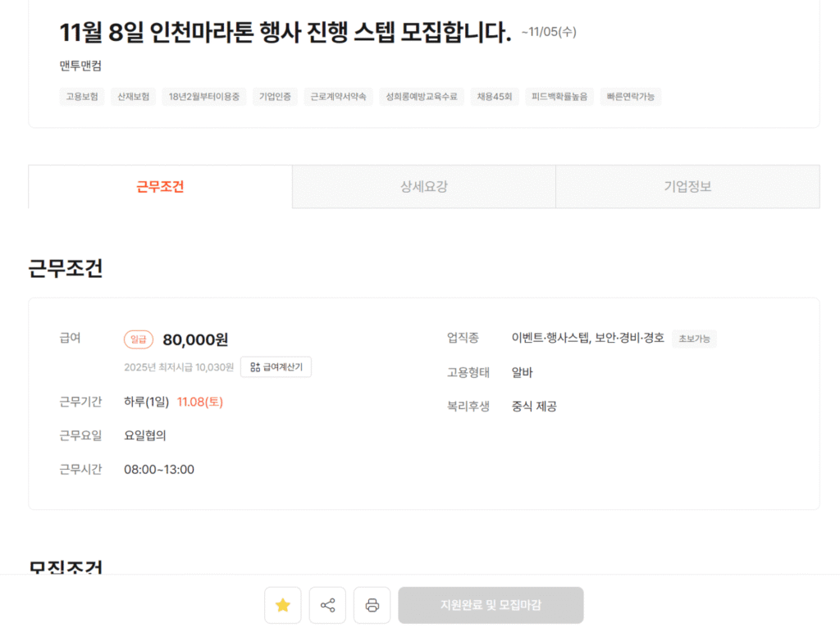
Task: Print the job posting using the printer icon
Action: click(x=372, y=605)
